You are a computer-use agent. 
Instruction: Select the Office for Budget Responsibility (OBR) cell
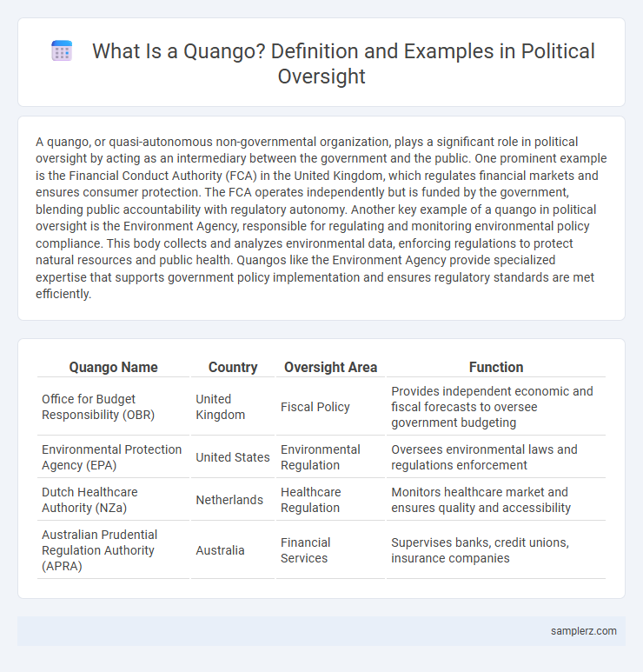click(x=114, y=407)
